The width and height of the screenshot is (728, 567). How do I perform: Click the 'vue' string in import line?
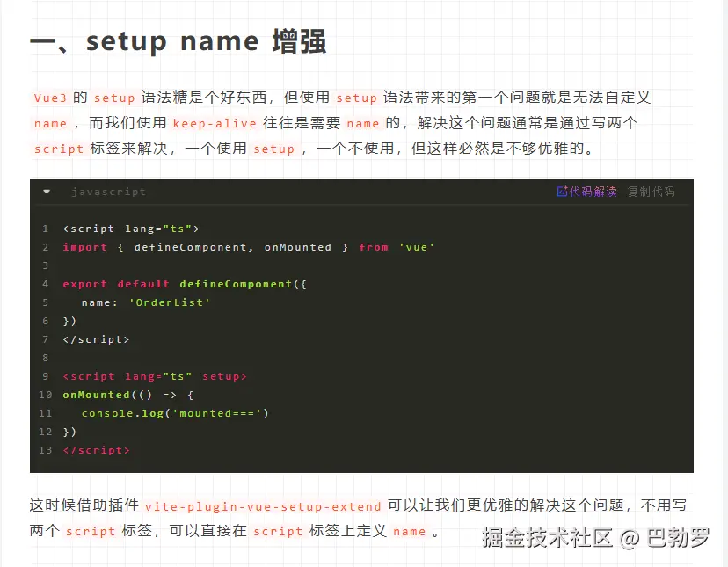pyautogui.click(x=417, y=247)
